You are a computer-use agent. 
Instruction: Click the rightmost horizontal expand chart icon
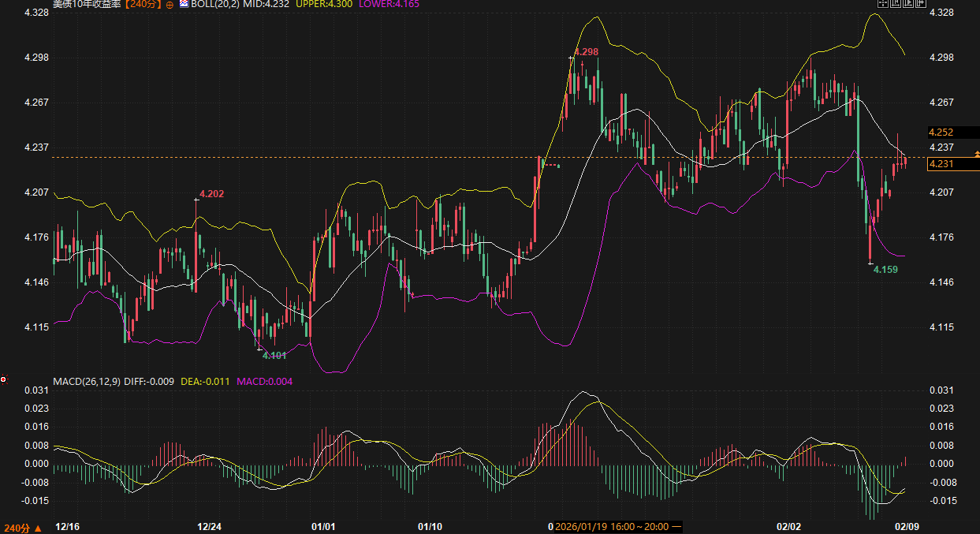click(x=921, y=4)
